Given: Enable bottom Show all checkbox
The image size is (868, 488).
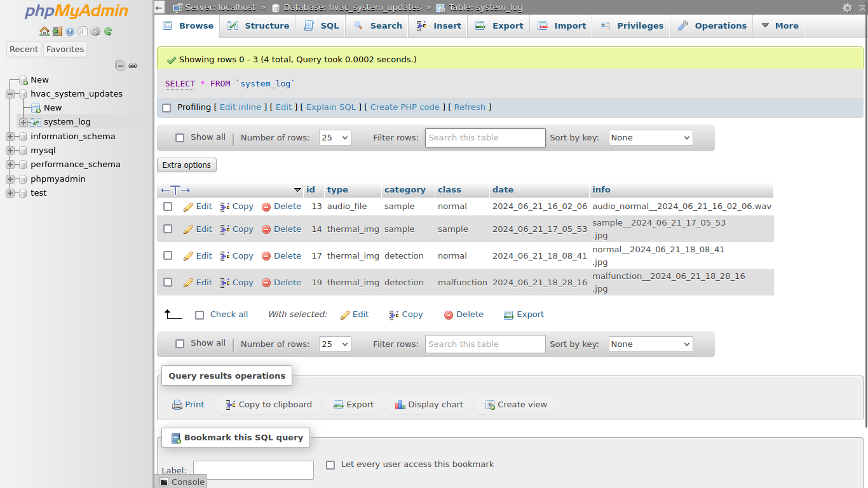Looking at the screenshot, I should click(x=180, y=344).
